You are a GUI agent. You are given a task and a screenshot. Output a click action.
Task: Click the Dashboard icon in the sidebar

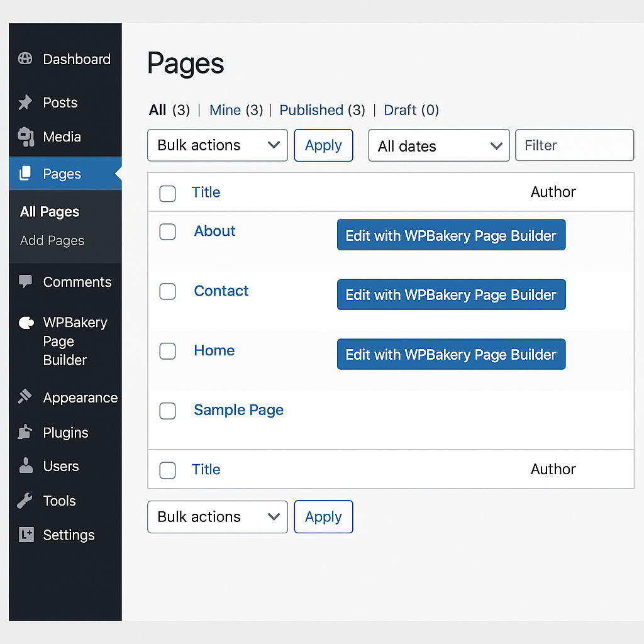(x=25, y=58)
